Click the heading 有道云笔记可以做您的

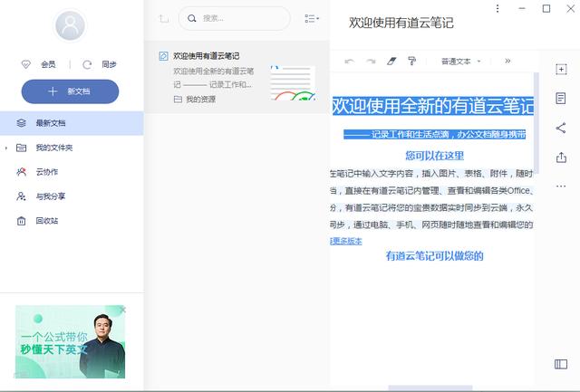coord(434,255)
